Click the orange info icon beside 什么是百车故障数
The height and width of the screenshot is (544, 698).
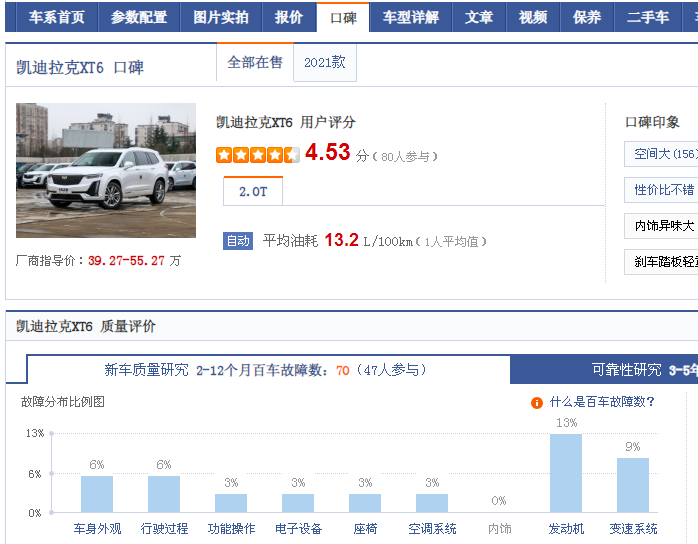point(537,403)
